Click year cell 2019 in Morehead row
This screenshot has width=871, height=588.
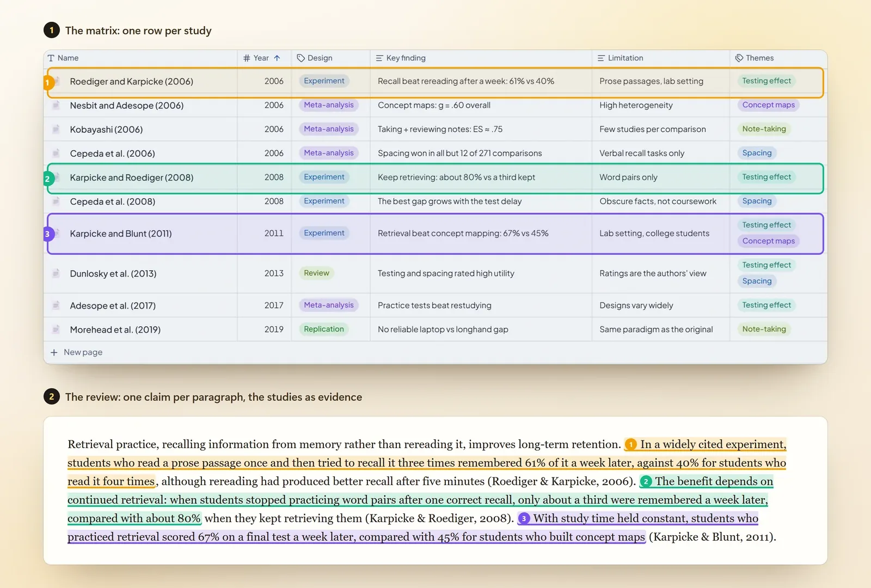[274, 329]
